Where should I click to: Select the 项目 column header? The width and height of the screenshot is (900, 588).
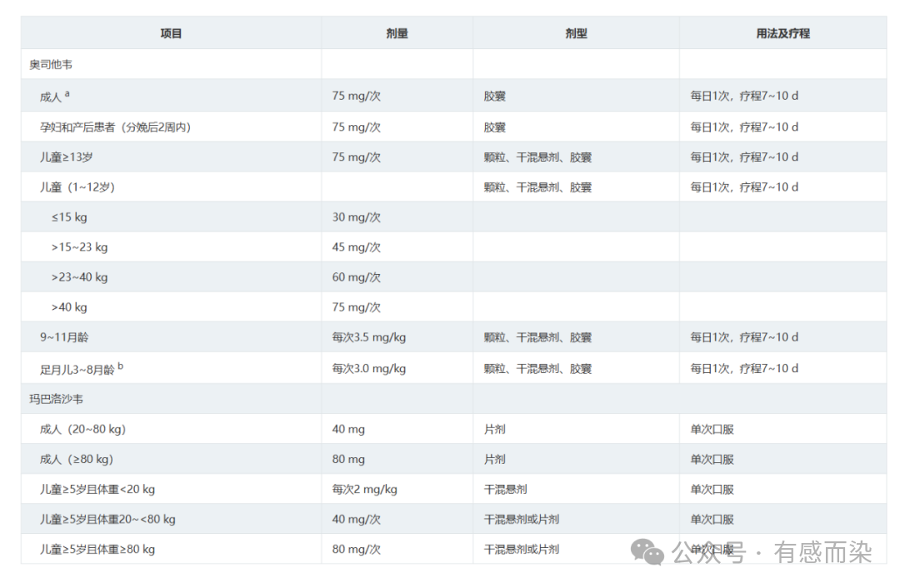(171, 33)
